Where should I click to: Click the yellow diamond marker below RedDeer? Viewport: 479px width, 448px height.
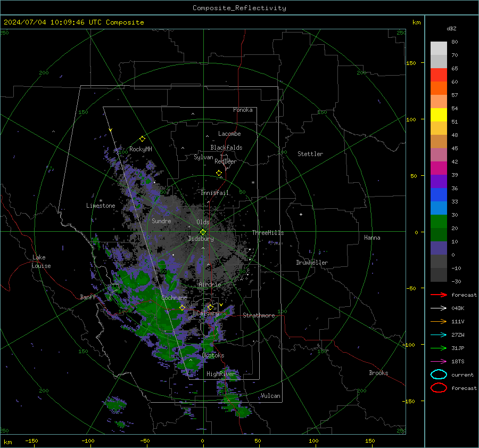point(219,173)
